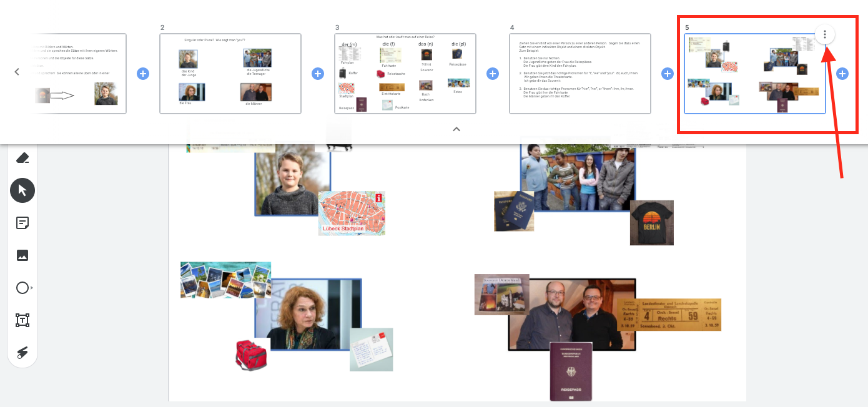Select the boy's photo on the canvas
This screenshot has width=868, height=407.
[x=292, y=180]
